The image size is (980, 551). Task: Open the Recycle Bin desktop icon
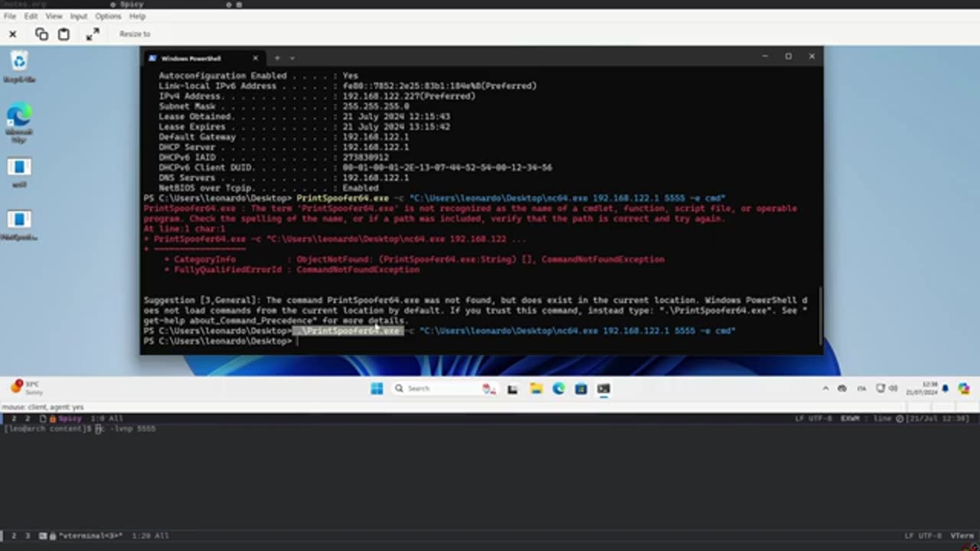pos(19,67)
